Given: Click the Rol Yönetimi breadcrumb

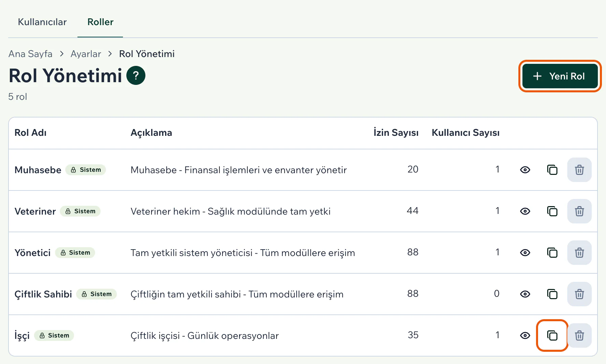Looking at the screenshot, I should [147, 54].
